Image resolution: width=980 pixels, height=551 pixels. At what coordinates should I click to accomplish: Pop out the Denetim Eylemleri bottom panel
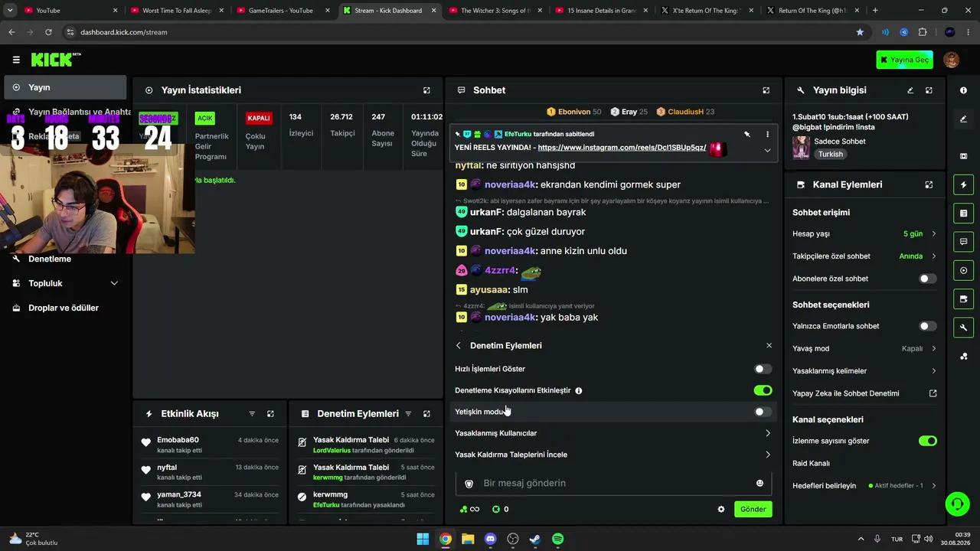[x=426, y=414]
